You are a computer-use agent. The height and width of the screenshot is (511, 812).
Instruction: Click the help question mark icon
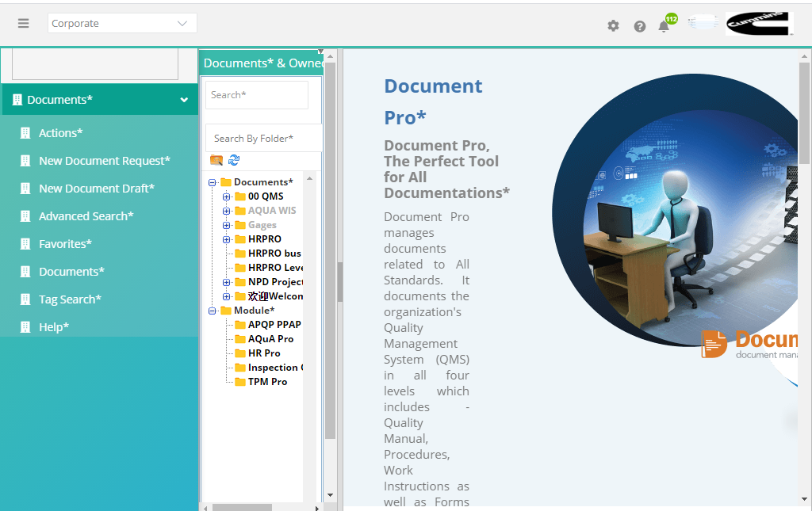point(640,26)
